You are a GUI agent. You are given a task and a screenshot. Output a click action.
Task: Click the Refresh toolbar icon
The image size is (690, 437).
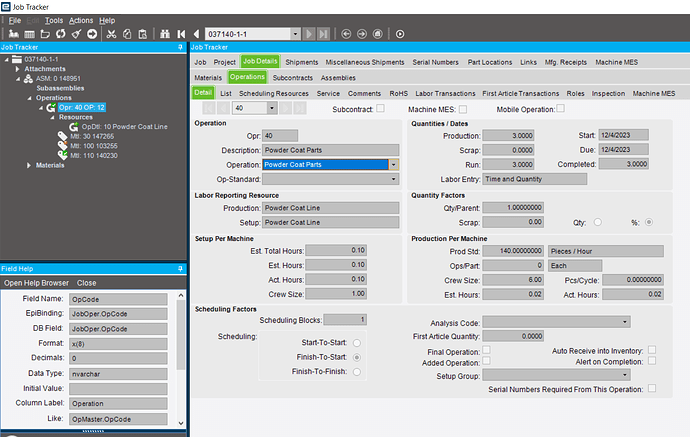(59, 34)
